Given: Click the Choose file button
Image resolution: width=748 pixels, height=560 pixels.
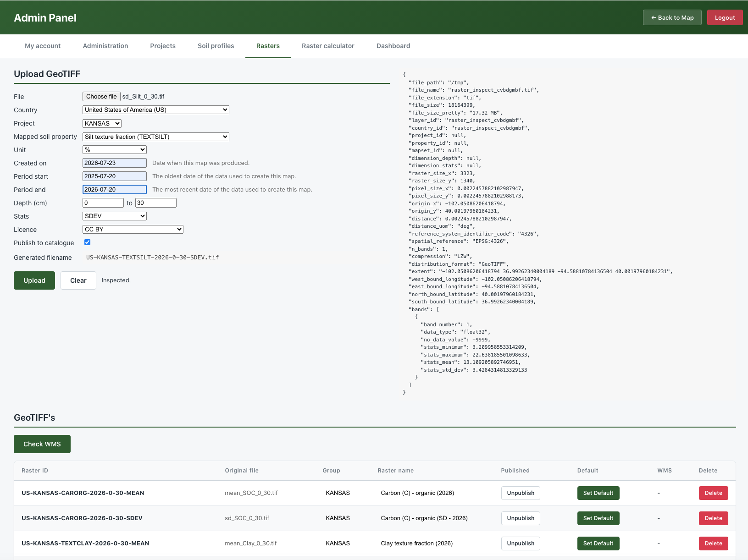Looking at the screenshot, I should 101,97.
